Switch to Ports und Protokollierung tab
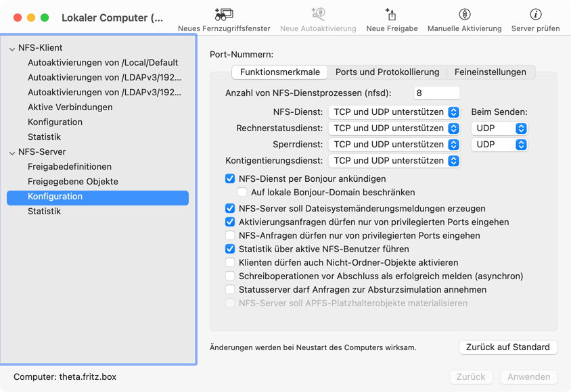Viewport: 571px width, 392px height. tap(387, 72)
